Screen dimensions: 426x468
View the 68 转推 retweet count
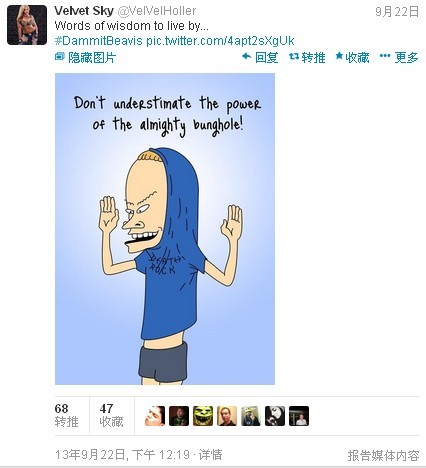(66, 415)
